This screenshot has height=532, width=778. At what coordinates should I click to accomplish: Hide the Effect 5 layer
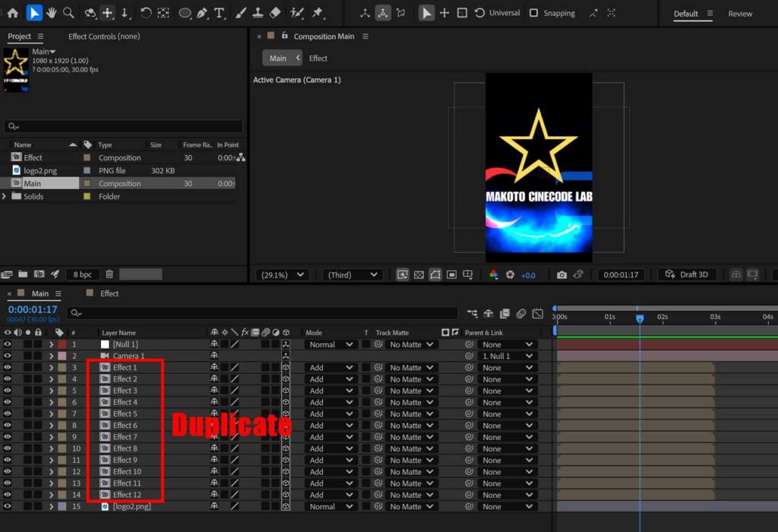pyautogui.click(x=8, y=413)
